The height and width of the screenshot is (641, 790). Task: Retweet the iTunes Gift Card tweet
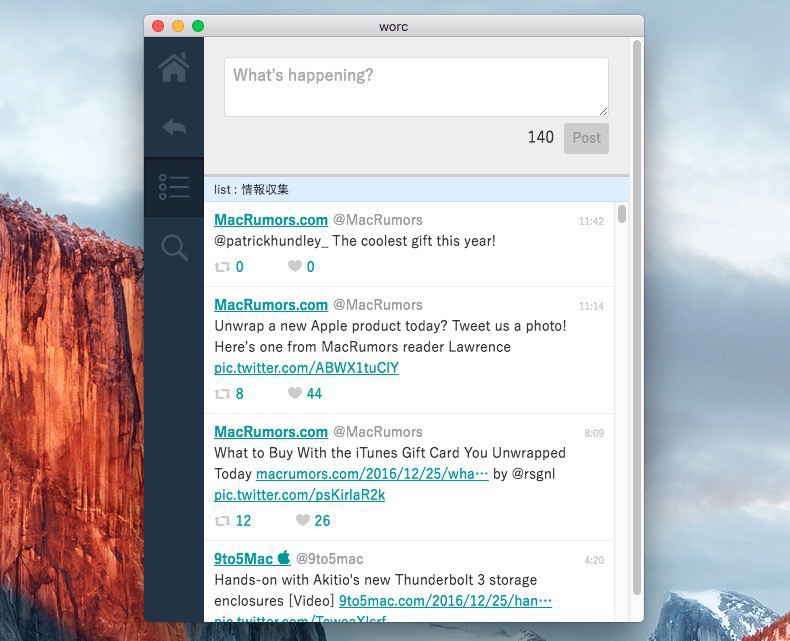pos(222,521)
